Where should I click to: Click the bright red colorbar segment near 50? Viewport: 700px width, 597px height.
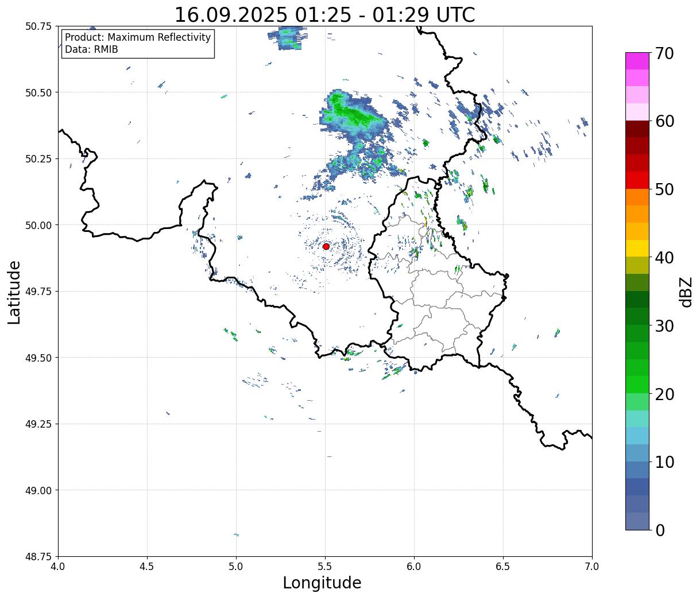click(x=637, y=180)
